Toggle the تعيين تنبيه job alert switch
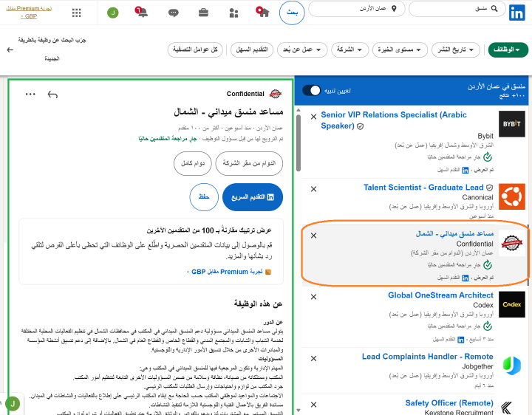532x415 pixels. point(311,91)
